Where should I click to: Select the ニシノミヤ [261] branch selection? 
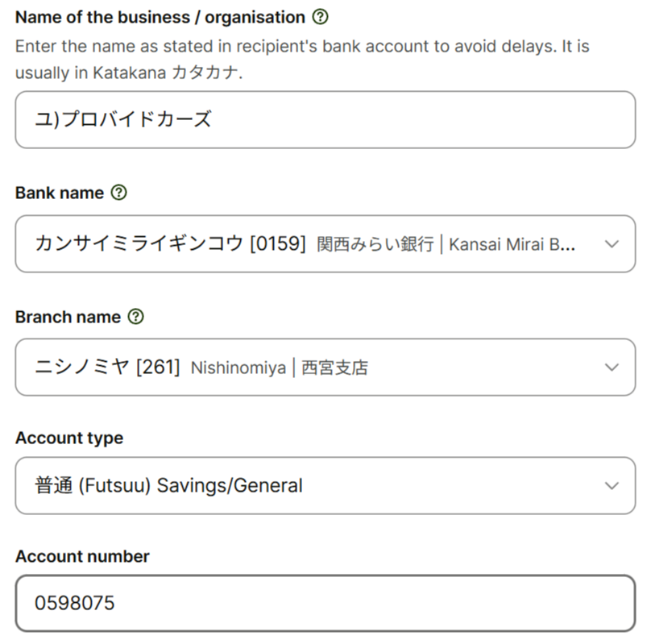[325, 367]
